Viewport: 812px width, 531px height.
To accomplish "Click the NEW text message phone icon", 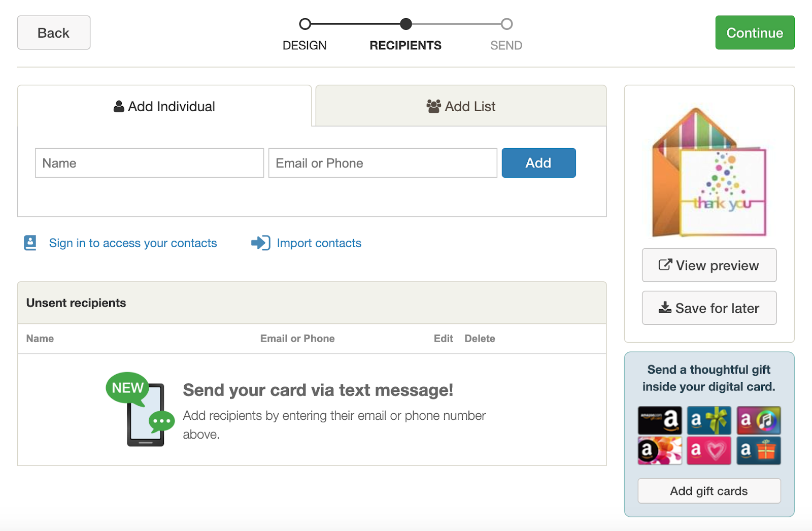I will 141,409.
